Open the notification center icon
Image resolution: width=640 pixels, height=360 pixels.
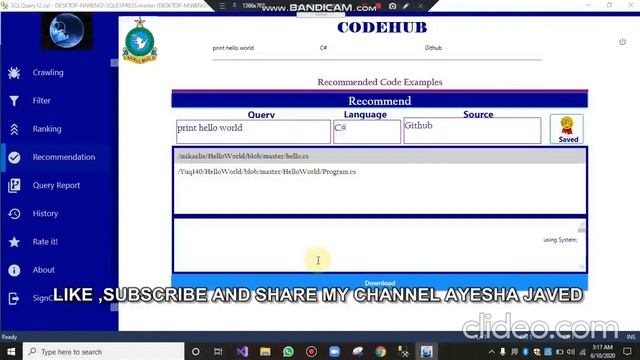click(x=627, y=351)
